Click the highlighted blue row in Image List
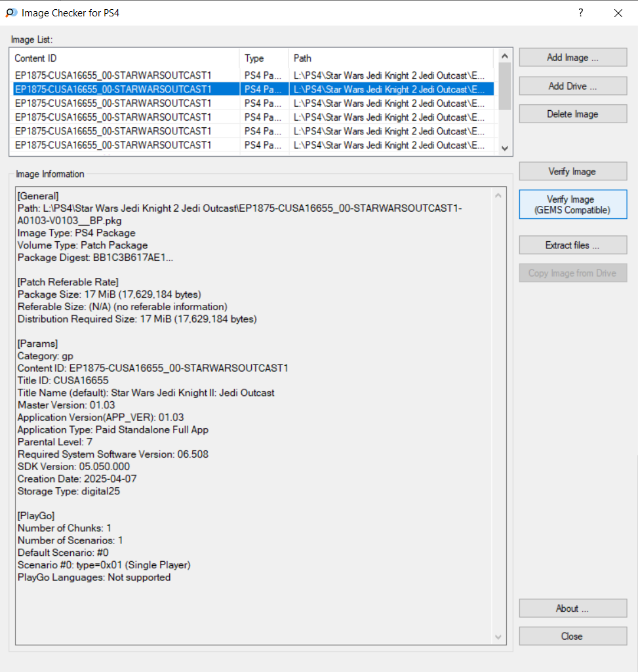 click(x=125, y=89)
